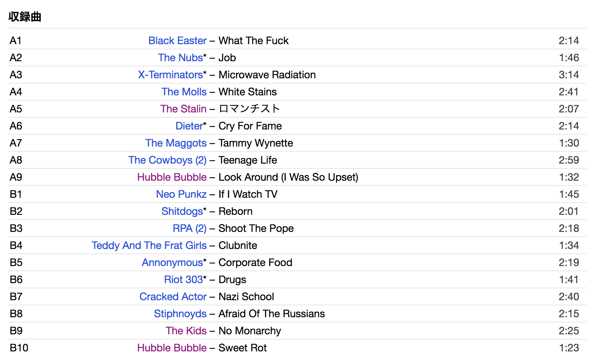This screenshot has width=598, height=364.
Task: Open Hubble Bubble link on track A9
Action: [x=172, y=177]
